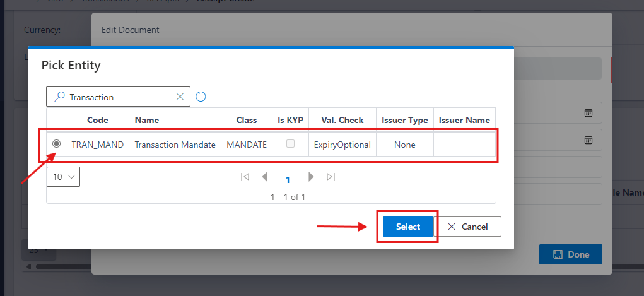Click page number 1 link
This screenshot has width=644, height=296.
pos(288,180)
